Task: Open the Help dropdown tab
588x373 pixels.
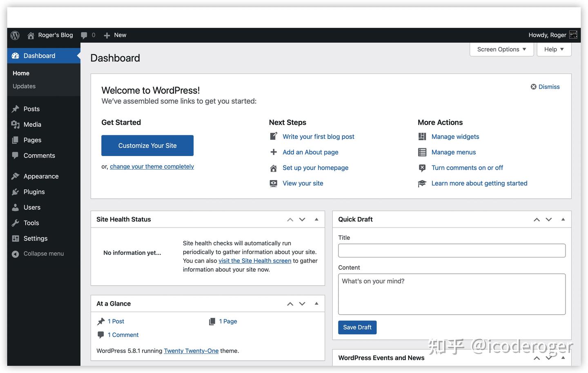Action: point(554,49)
